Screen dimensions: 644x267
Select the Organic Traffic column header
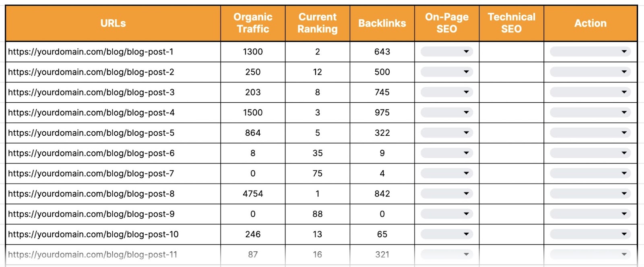point(253,23)
